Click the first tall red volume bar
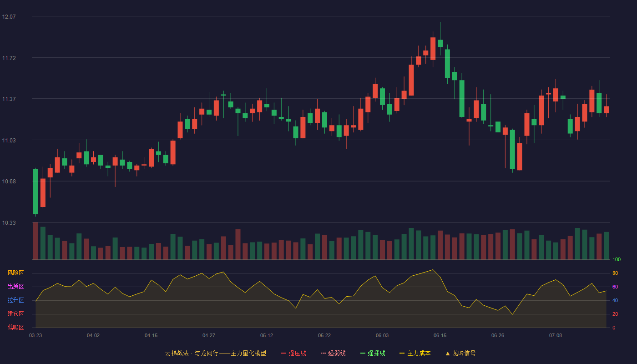Image resolution: width=637 pixels, height=364 pixels. pos(35,241)
